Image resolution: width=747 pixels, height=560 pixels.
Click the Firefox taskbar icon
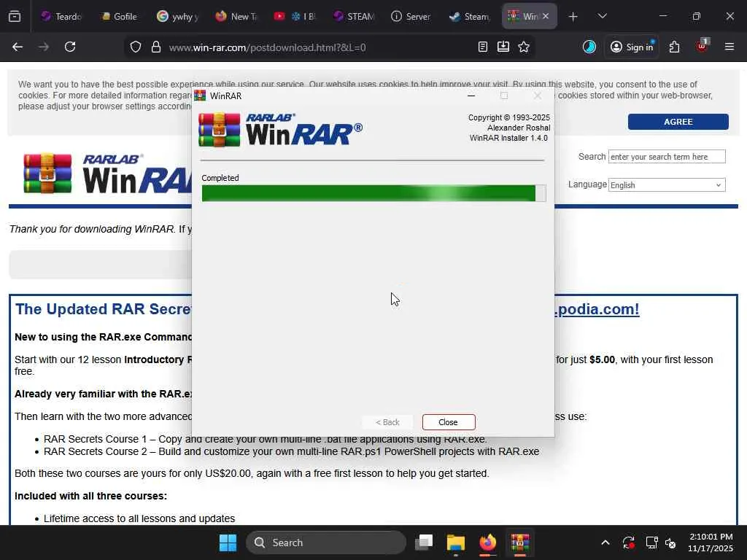[x=488, y=542]
